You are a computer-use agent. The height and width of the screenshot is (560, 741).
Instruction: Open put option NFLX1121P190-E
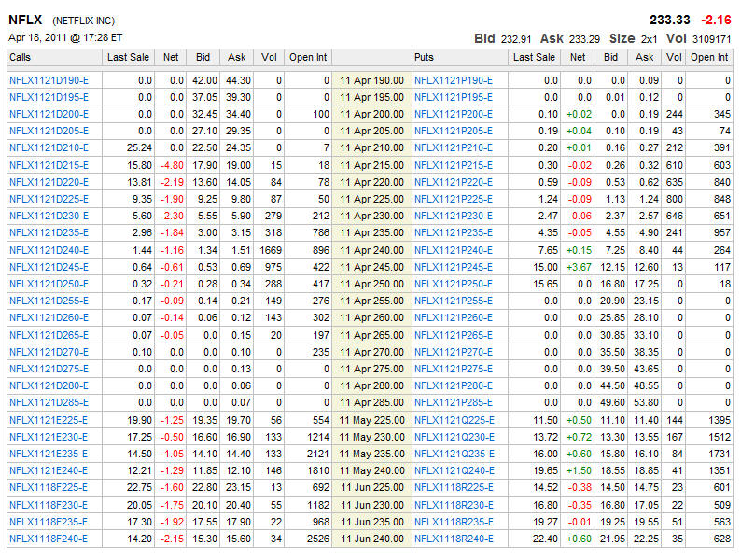454,81
